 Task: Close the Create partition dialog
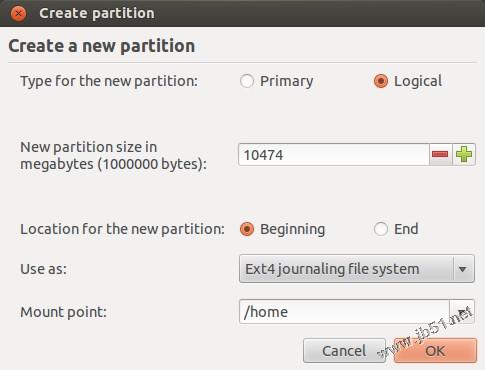(18, 14)
